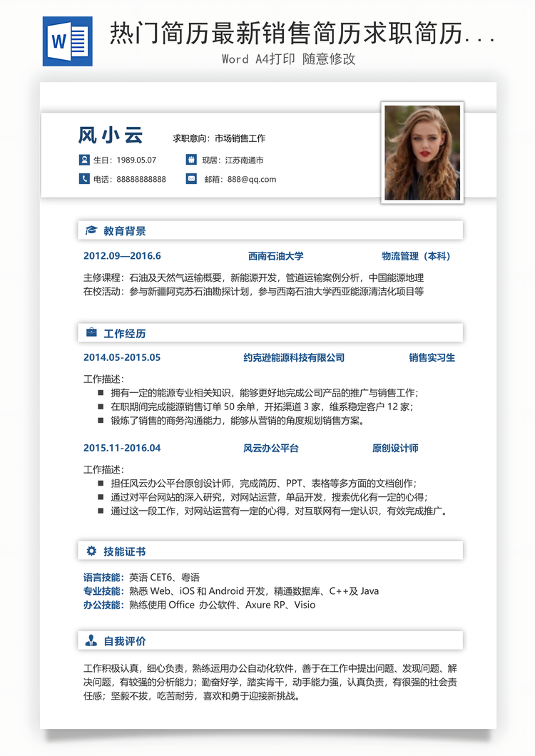Click job title 原创设计师

coord(395,448)
